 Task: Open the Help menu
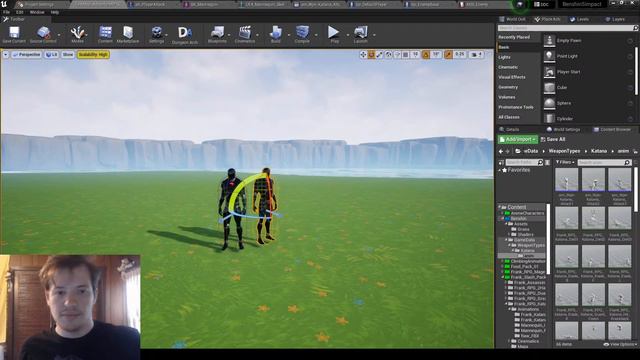(55, 12)
